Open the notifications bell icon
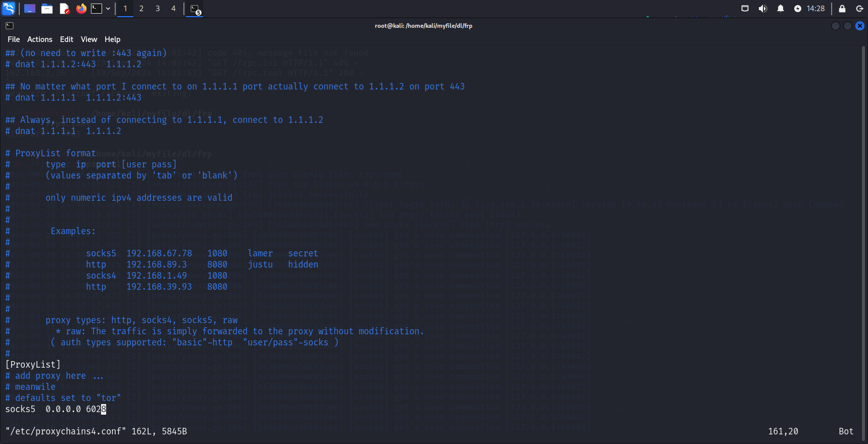Screen dimensions: 868x444 [781, 9]
